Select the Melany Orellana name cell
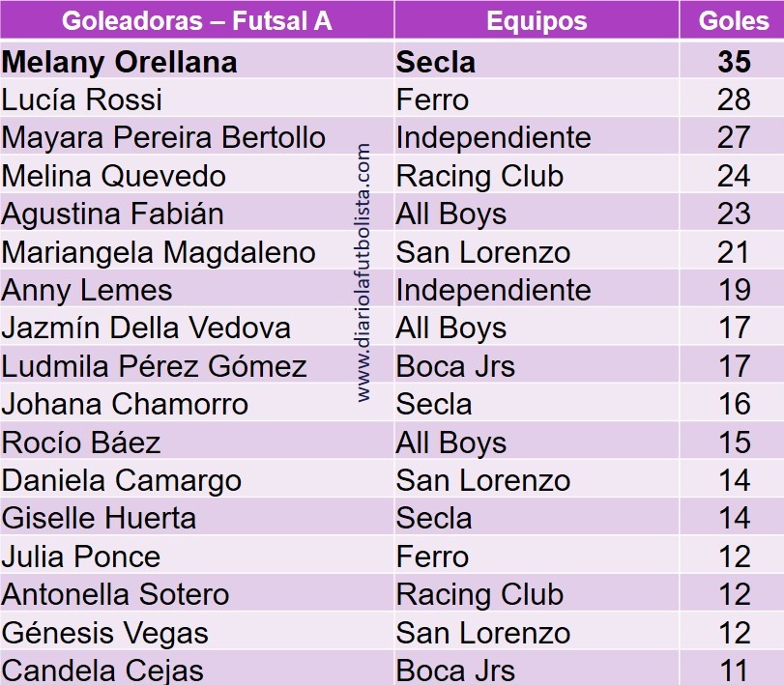Screen dimensions: 784x685 pos(120,62)
